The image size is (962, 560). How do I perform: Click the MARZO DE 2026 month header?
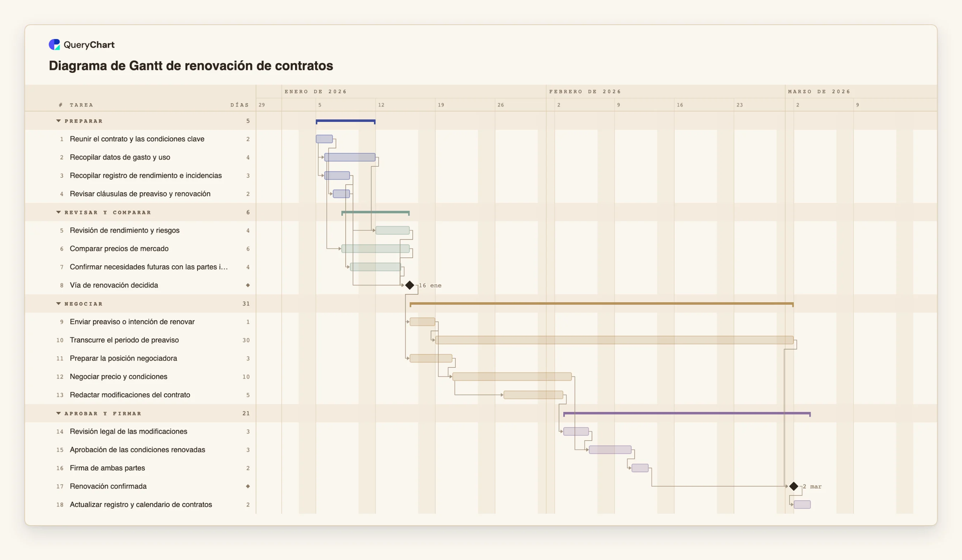coord(819,92)
